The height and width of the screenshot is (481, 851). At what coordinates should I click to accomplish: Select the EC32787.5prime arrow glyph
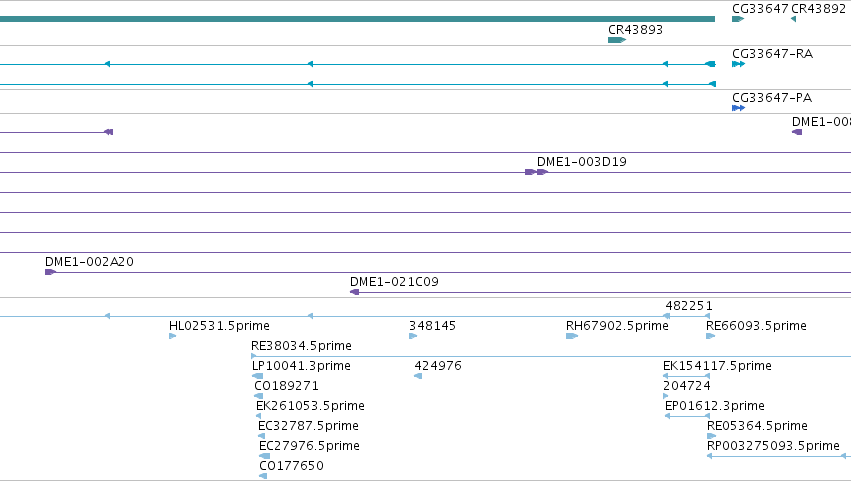(262, 436)
